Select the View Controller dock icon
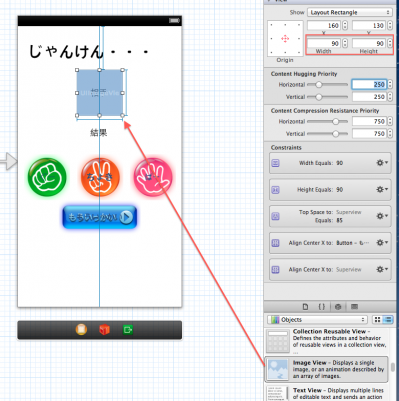Image resolution: width=399 pixels, height=401 pixels. click(81, 329)
